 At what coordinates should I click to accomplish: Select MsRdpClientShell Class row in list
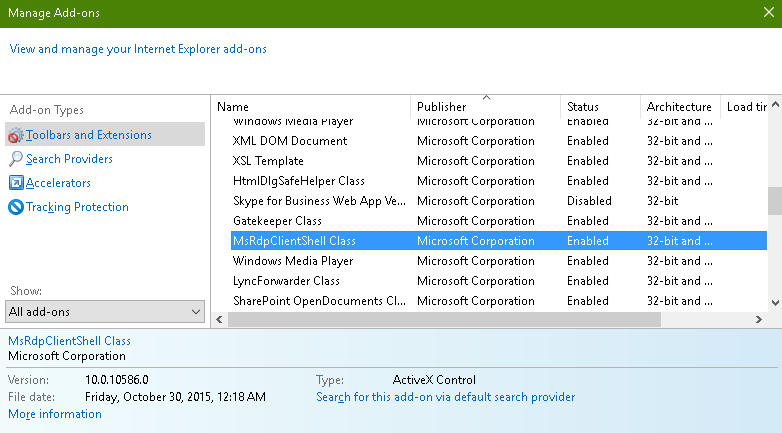click(x=499, y=241)
